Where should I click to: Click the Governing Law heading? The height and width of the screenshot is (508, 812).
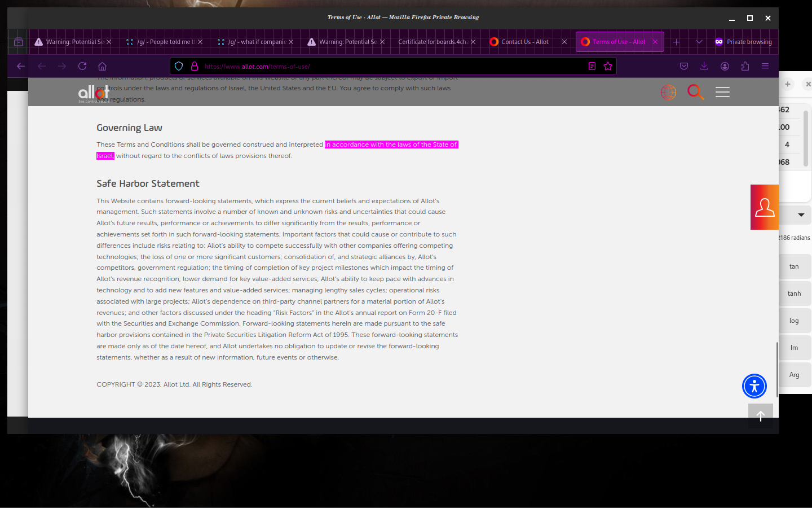coord(129,128)
